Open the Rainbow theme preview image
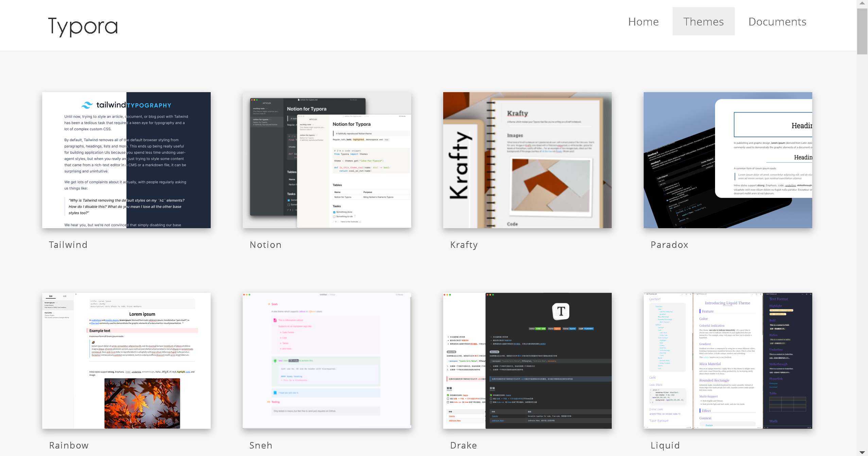Viewport: 868px width, 456px height. [x=126, y=360]
